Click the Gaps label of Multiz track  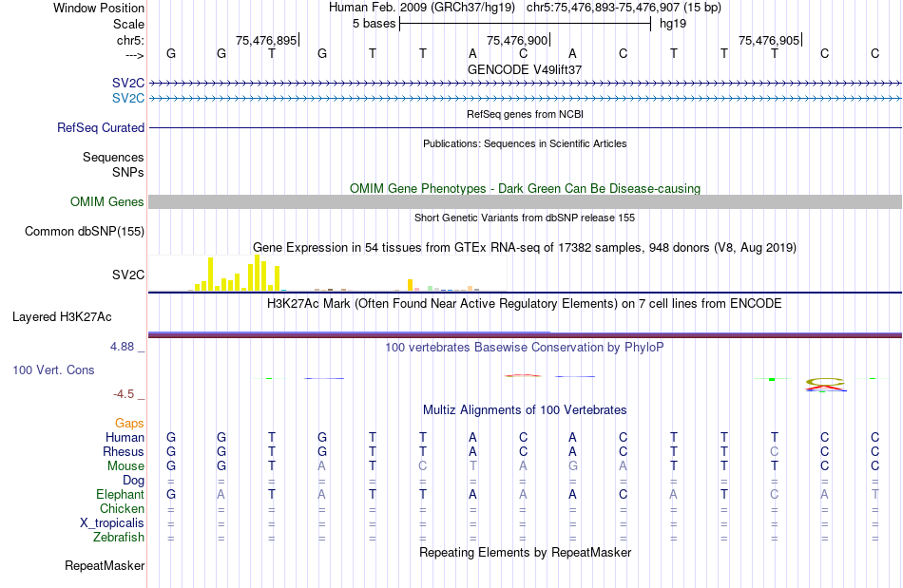point(129,424)
